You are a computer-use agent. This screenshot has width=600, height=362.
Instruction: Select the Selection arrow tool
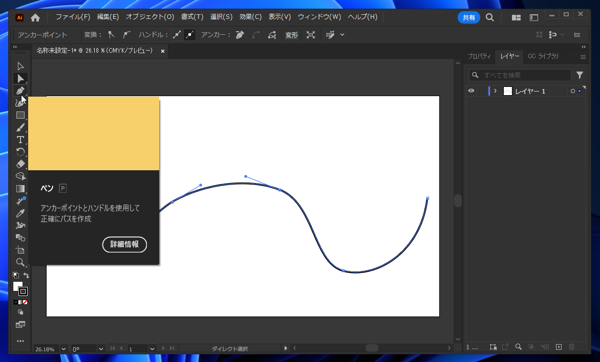coord(20,67)
